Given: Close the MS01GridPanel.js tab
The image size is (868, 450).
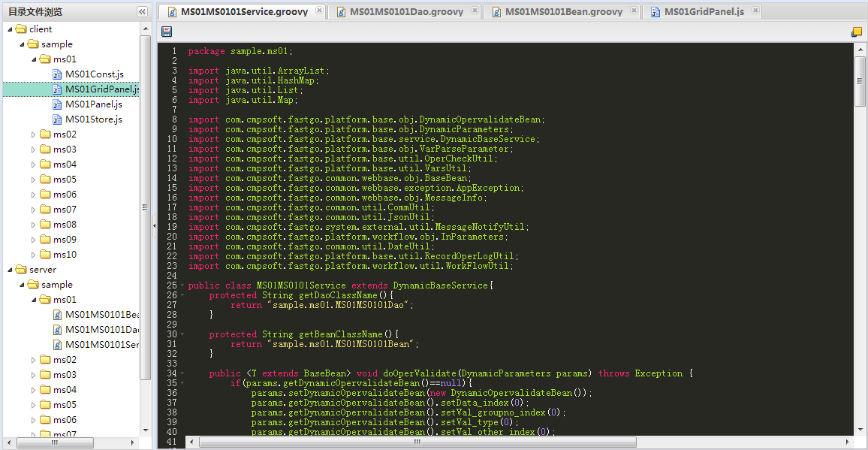Looking at the screenshot, I should click(755, 11).
